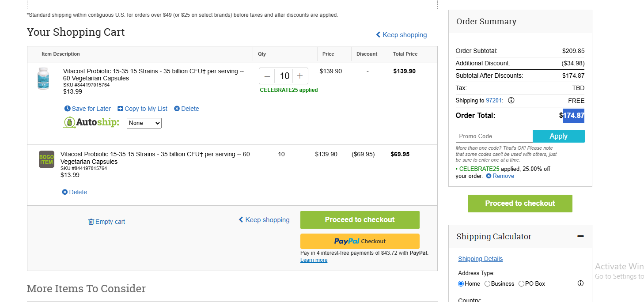Click the Item Description column header
This screenshot has height=302, width=644.
[x=61, y=54]
